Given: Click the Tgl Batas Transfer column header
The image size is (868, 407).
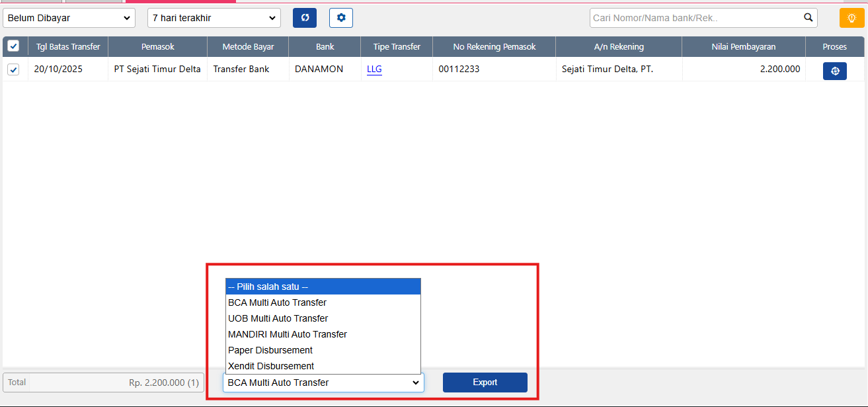Looking at the screenshot, I should pyautogui.click(x=68, y=47).
